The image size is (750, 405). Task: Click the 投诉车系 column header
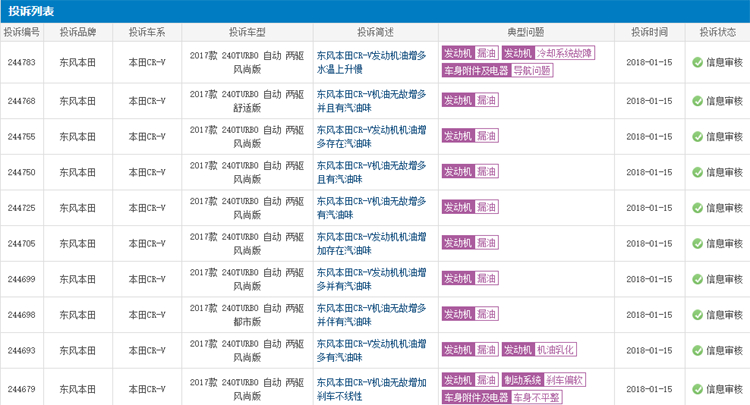(x=147, y=32)
